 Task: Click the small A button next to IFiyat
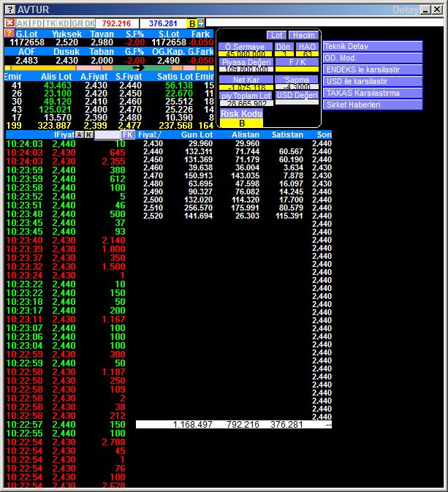coord(80,135)
